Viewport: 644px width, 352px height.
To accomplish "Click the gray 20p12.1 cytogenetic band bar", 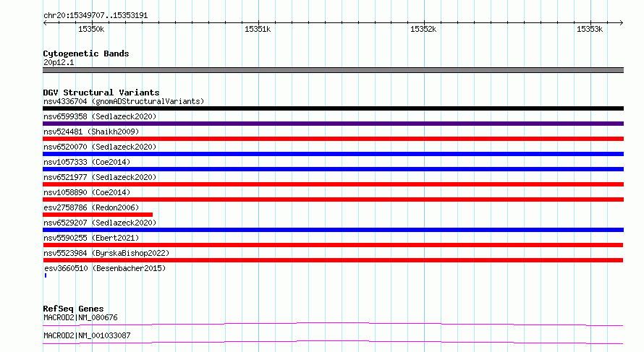I will [333, 70].
